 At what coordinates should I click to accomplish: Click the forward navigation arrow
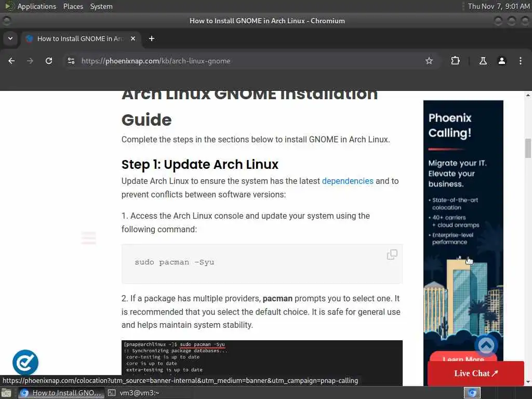30,61
